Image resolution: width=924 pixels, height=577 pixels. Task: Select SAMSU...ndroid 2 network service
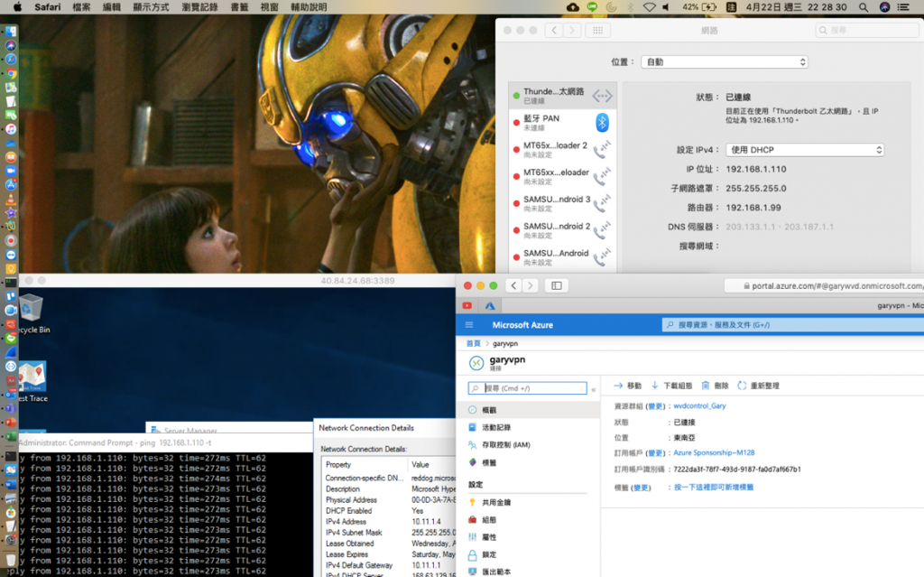coord(563,230)
